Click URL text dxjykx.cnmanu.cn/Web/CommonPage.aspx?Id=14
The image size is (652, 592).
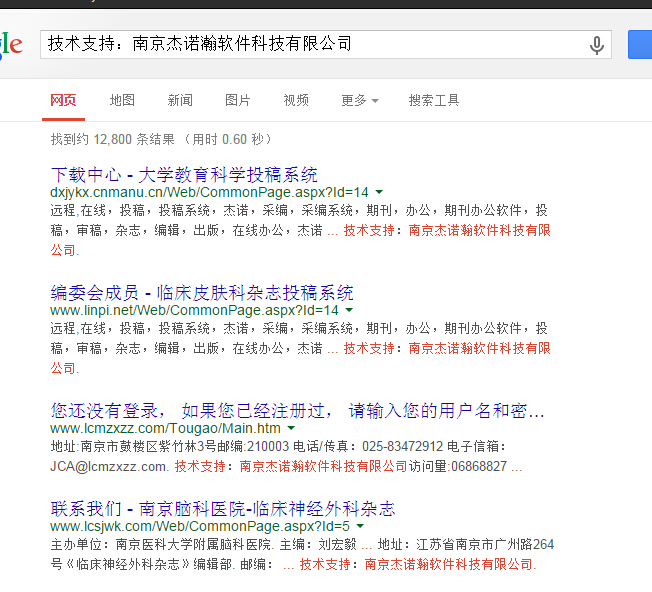pos(209,192)
